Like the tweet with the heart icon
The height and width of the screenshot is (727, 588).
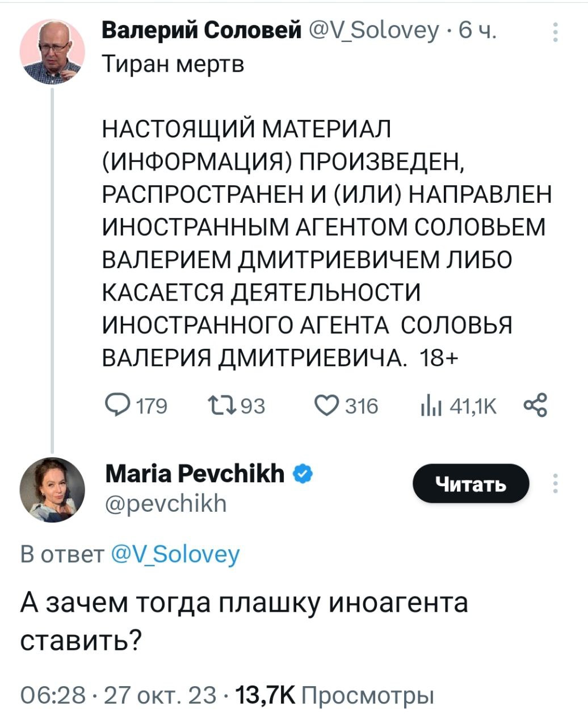(325, 406)
